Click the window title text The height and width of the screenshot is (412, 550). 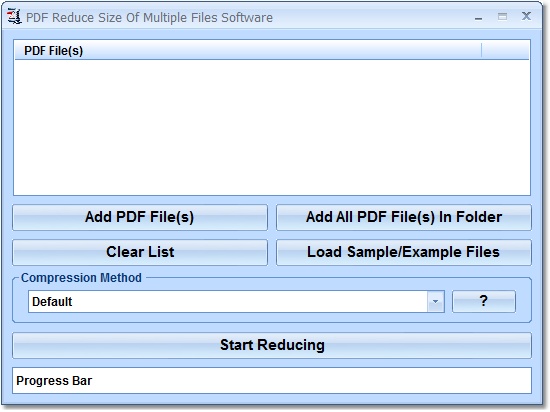[149, 18]
